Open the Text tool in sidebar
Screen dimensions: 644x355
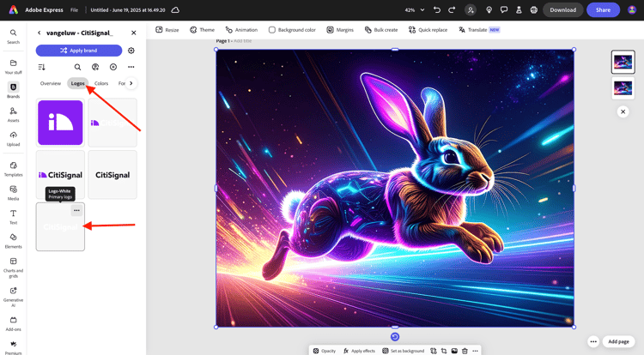[x=13, y=212]
